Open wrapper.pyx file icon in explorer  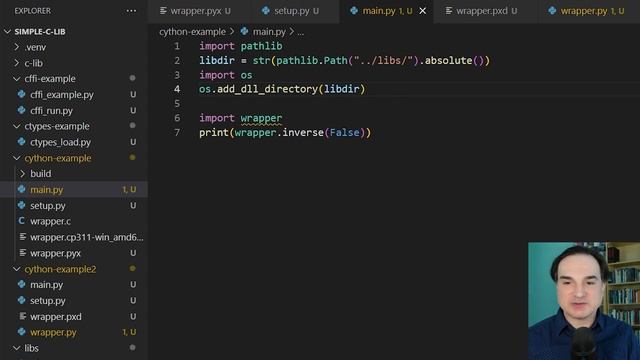[23, 253]
